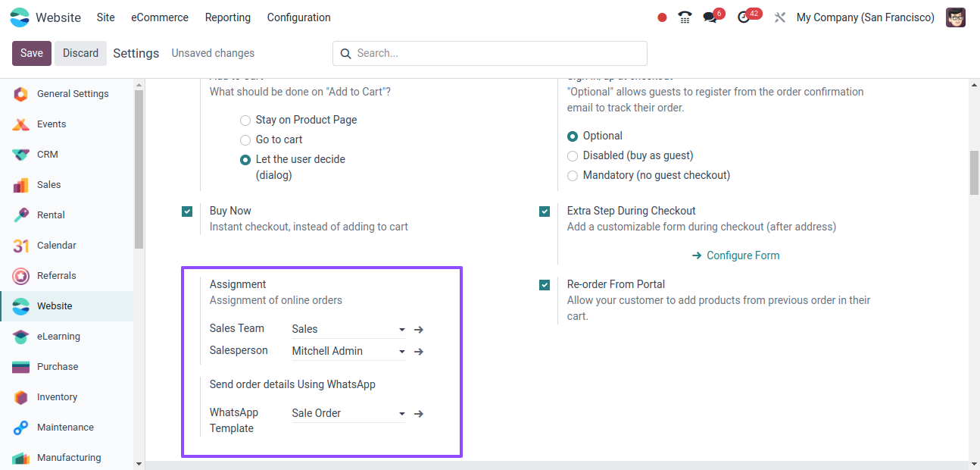
Task: Open the activities clock icon
Action: coord(744,17)
